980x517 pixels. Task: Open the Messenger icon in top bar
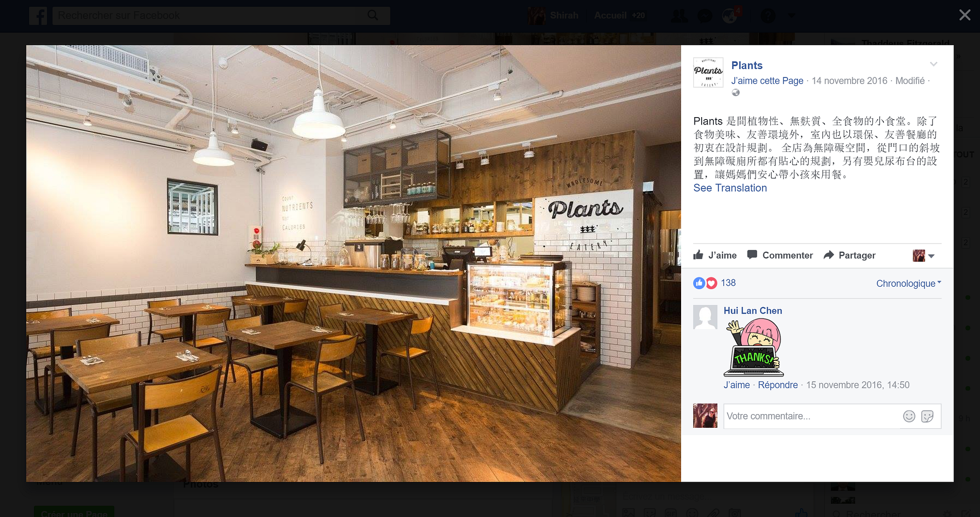pos(705,16)
